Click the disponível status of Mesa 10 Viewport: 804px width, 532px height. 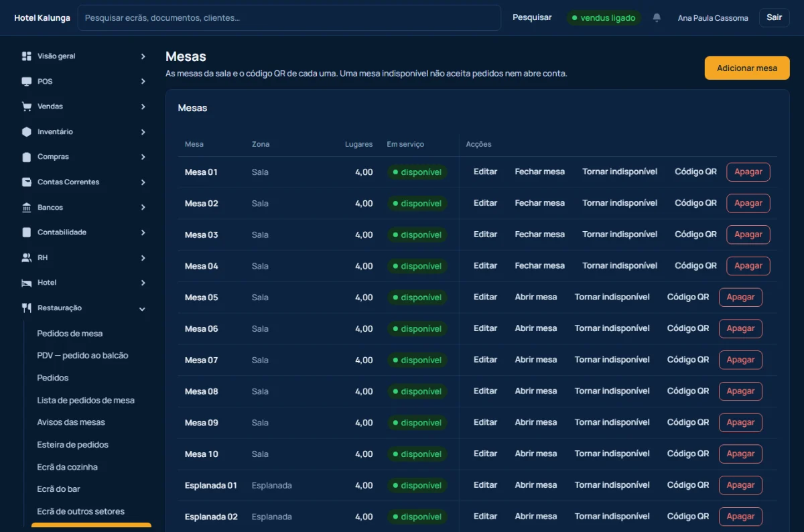point(417,454)
